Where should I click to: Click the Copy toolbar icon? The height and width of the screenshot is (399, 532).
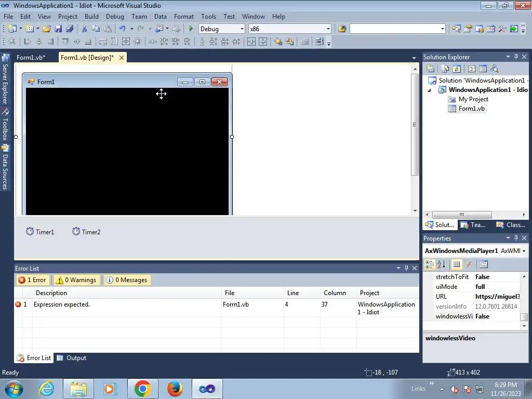[x=96, y=29]
